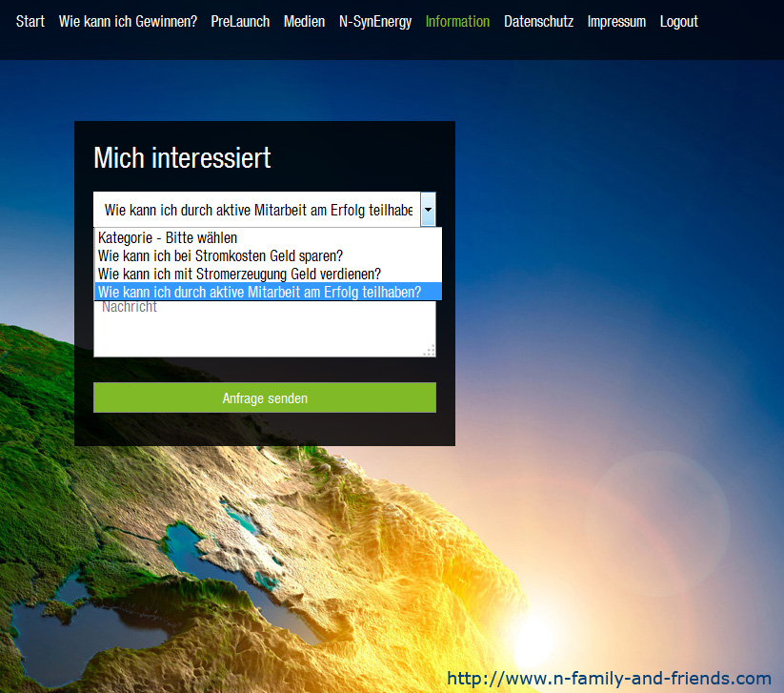Select the highlighted Information menu item
784x693 pixels.
457,21
